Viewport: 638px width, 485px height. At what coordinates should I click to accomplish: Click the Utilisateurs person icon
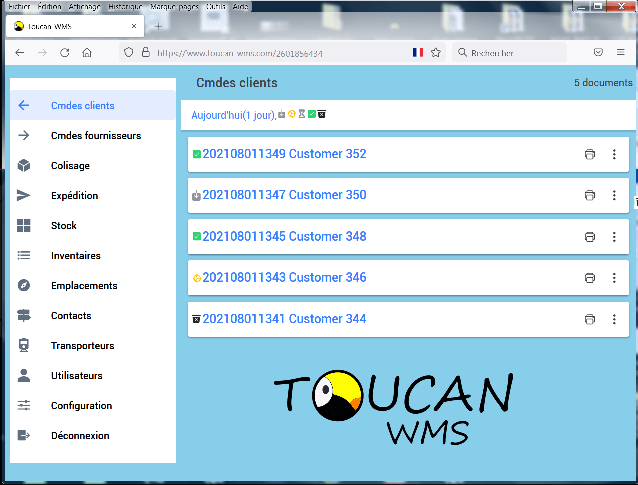[x=24, y=375]
